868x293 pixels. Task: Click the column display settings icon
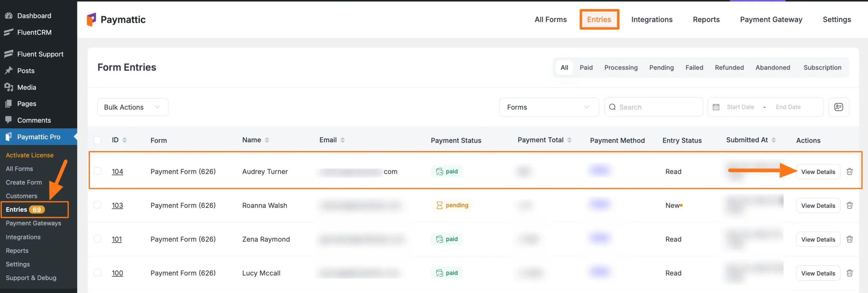pyautogui.click(x=839, y=107)
